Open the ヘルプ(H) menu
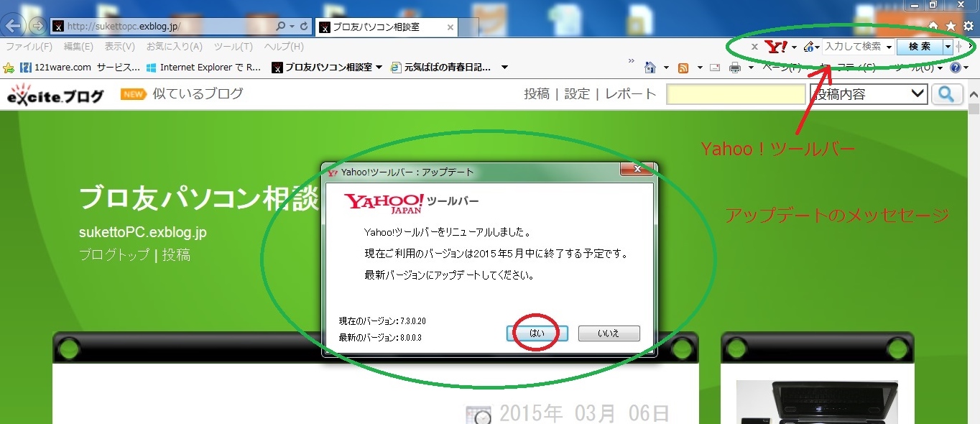The height and width of the screenshot is (424, 980). (284, 47)
